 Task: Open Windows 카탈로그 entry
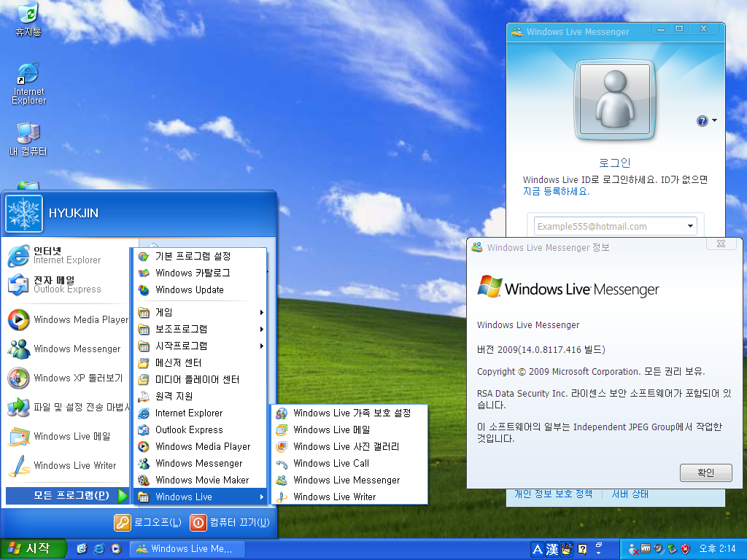[200, 273]
